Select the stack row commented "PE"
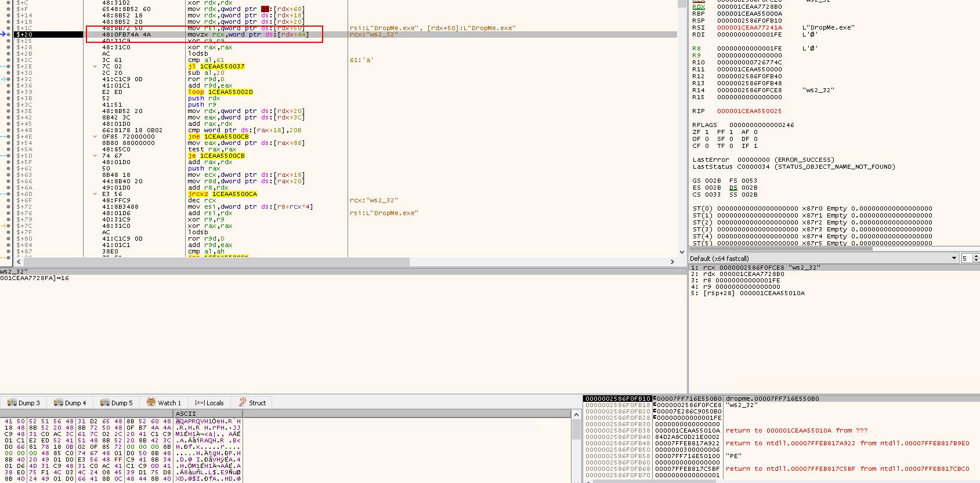Screen dimensions: 980x483 point(780,456)
